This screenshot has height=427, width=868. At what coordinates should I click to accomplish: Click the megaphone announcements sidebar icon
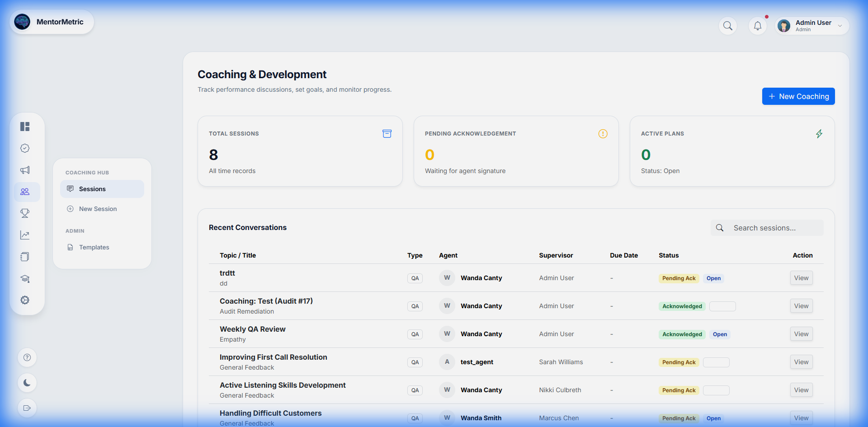pos(25,170)
